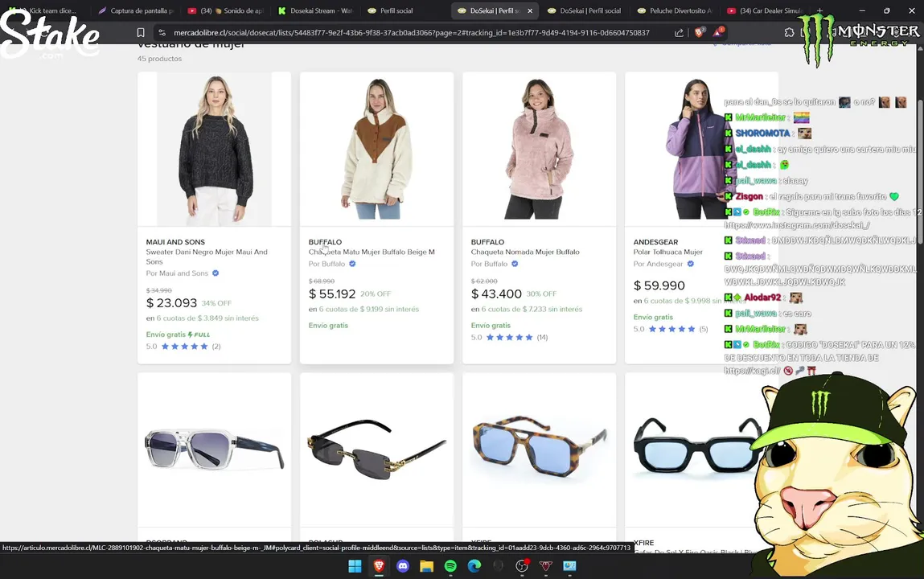The image size is (924, 579).
Task: Click '6 cuotas de $ 9.199 sin interés'
Action: [369, 310]
